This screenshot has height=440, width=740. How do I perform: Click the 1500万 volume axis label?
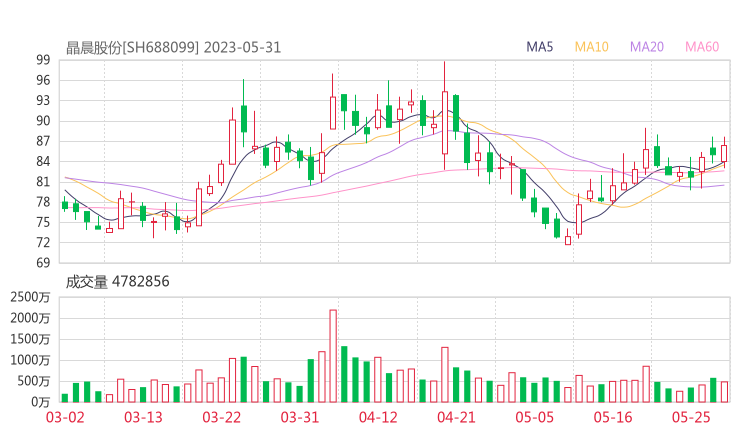(30, 339)
